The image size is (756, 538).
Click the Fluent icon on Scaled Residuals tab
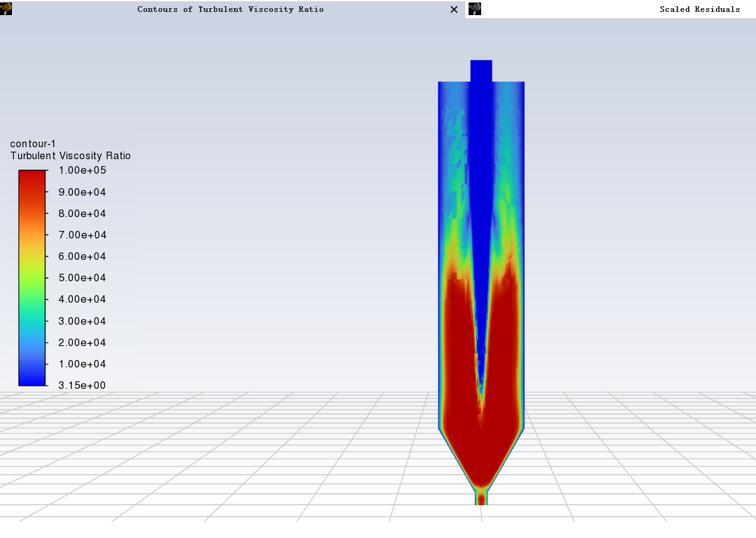pyautogui.click(x=475, y=9)
